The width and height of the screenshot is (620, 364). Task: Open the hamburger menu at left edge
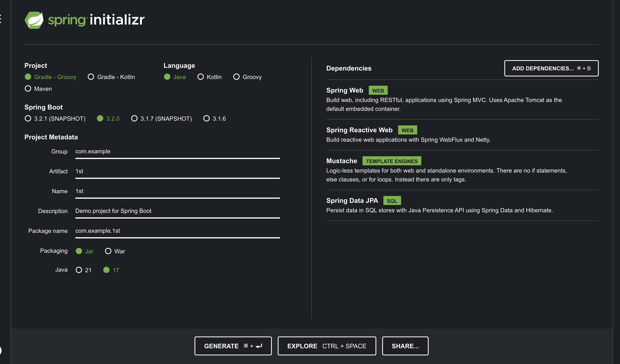click(x=1, y=19)
